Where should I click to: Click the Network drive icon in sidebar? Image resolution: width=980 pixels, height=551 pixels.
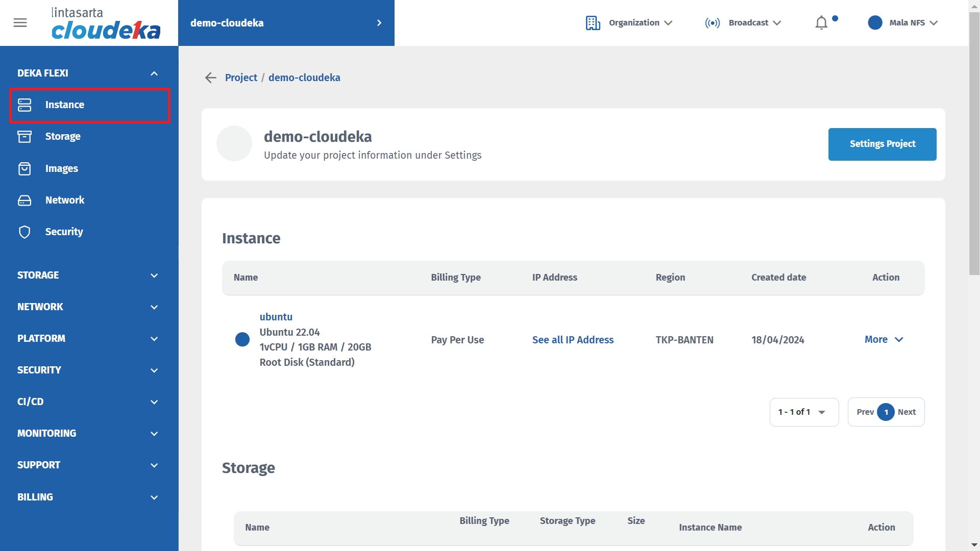(24, 200)
